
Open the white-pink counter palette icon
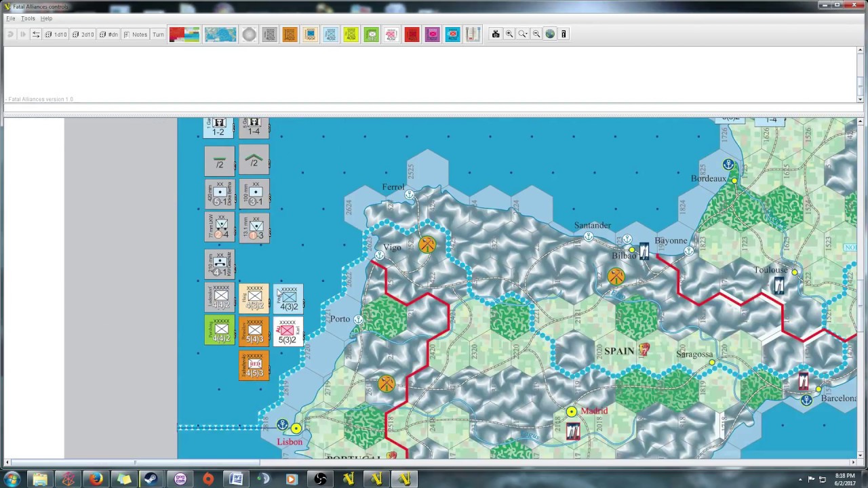point(391,34)
